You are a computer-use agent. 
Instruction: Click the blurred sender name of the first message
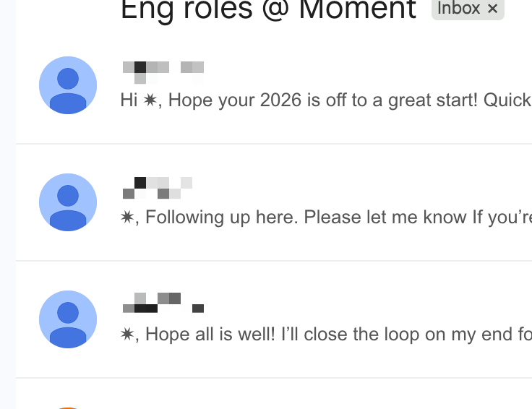tap(163, 69)
